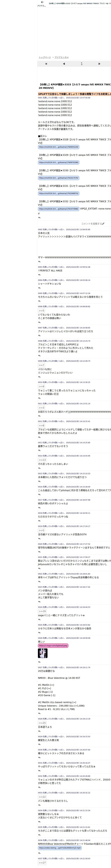Click the back arrow above アジアエ…
This screenshot has width=111, height=868.
(x=42, y=2)
